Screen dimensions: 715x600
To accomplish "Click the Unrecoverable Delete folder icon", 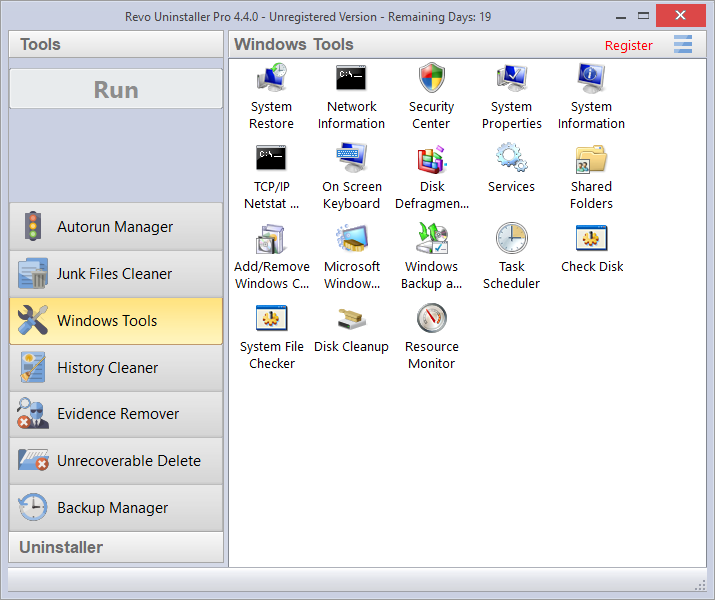I will tap(33, 460).
